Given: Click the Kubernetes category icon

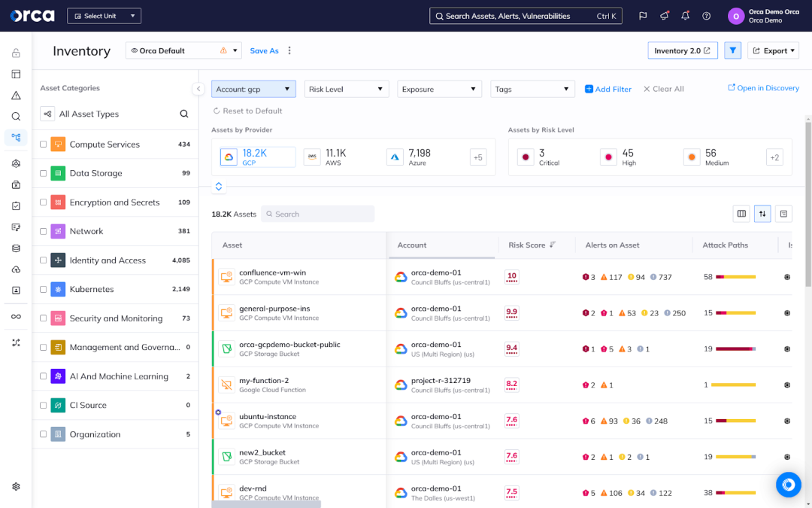Looking at the screenshot, I should (58, 289).
